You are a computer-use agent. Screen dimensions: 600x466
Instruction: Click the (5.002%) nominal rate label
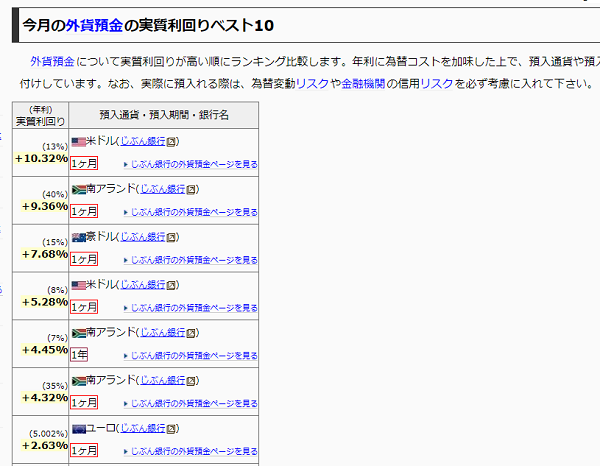tap(49, 433)
